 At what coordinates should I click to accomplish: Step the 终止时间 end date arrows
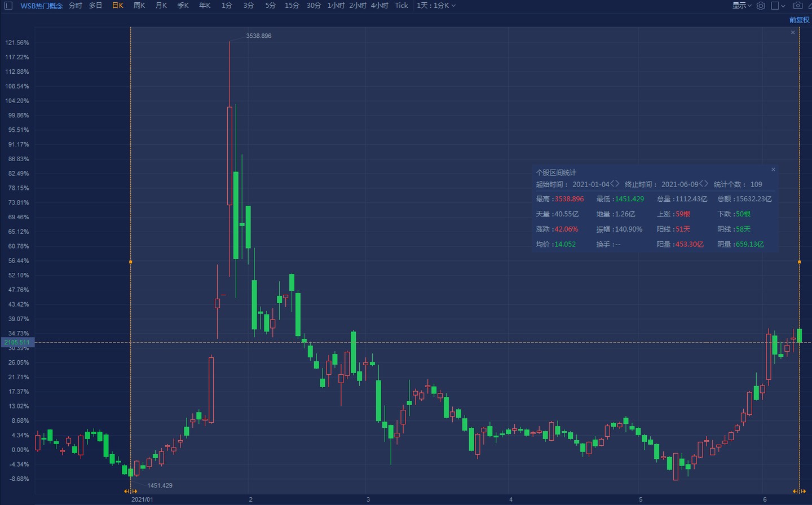click(x=703, y=184)
